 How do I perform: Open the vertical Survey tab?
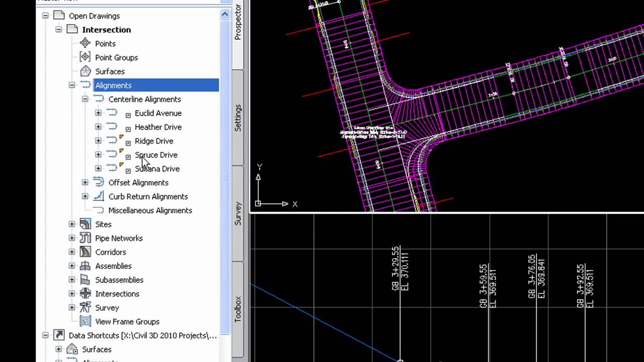[x=238, y=213]
